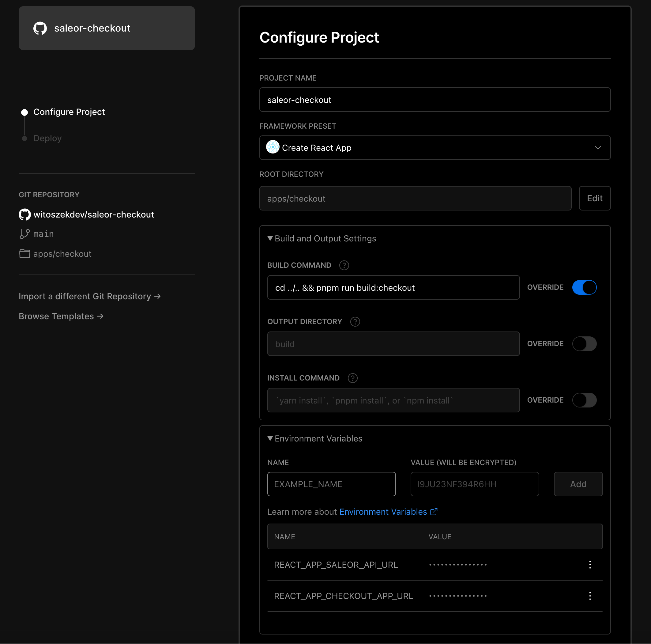Click Edit button for root directory
The height and width of the screenshot is (644, 651).
point(594,198)
